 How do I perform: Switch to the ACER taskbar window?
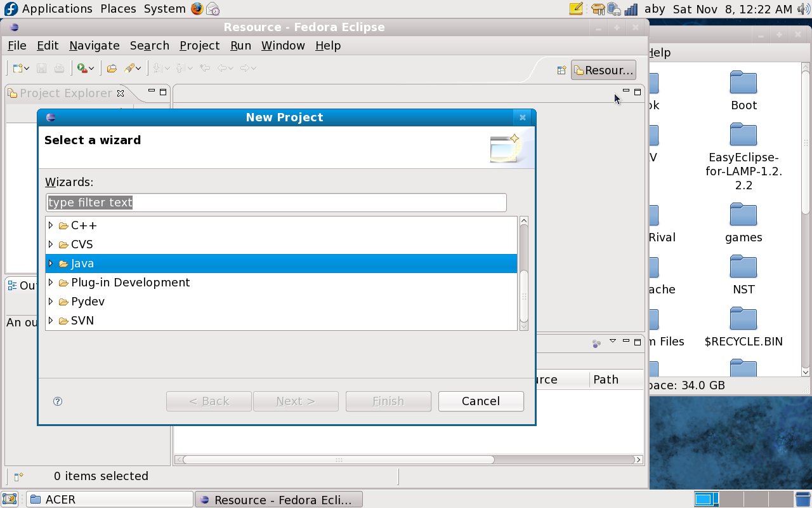click(x=109, y=500)
